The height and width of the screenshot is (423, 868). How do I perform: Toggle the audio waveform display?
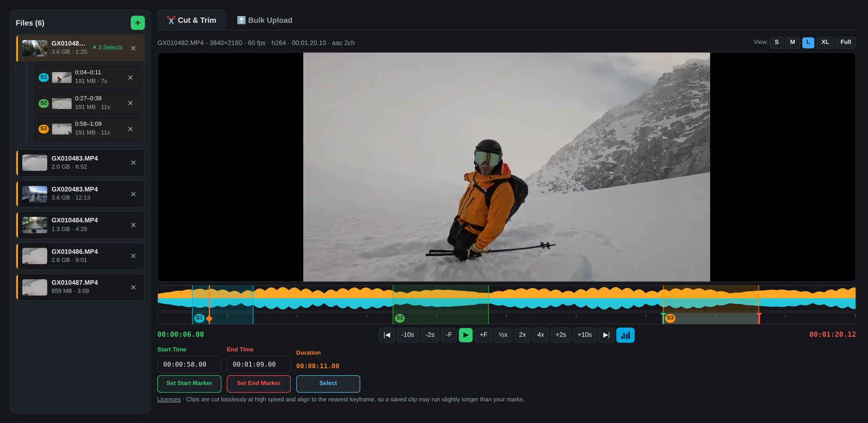626,335
